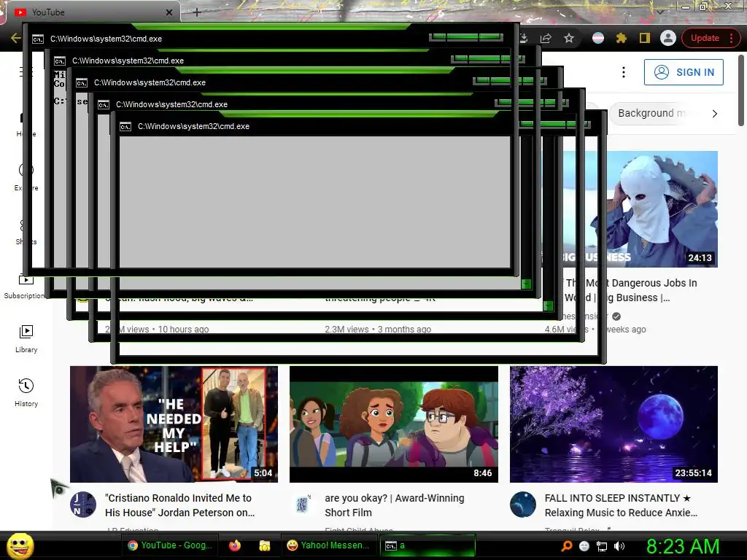Switch to Yahoo! Messenger on the taskbar
This screenshot has height=560, width=747.
(328, 545)
